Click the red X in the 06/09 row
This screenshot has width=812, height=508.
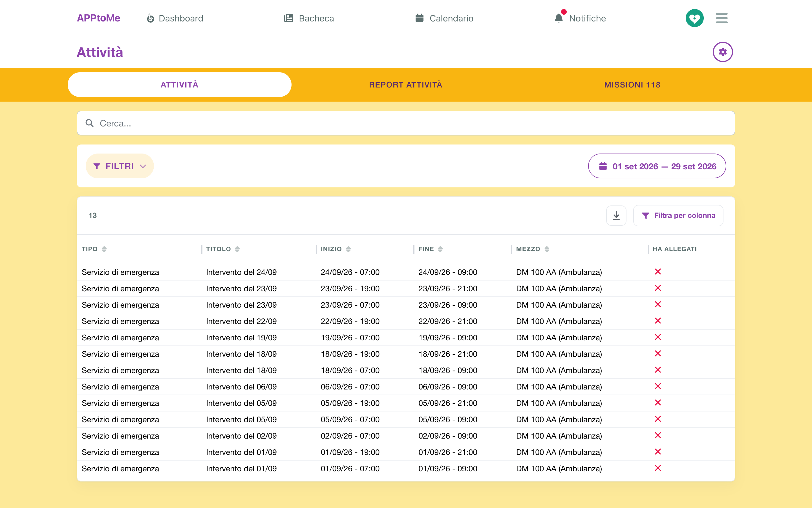click(658, 386)
